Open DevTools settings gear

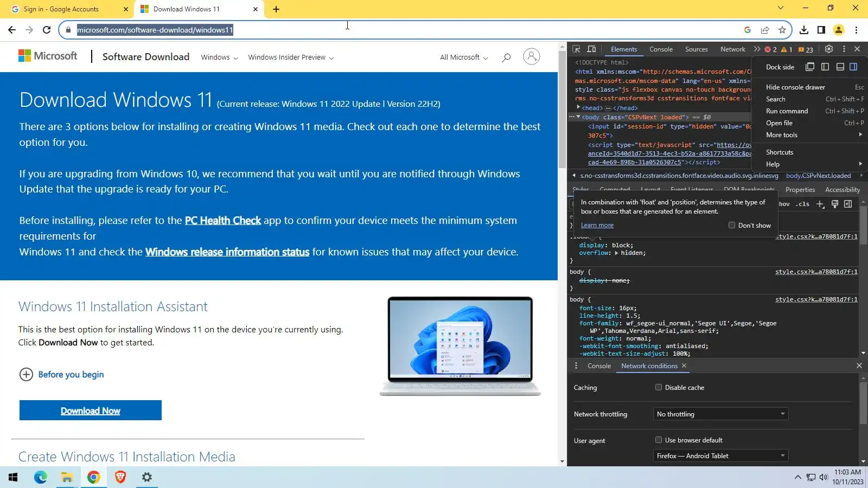click(x=829, y=49)
